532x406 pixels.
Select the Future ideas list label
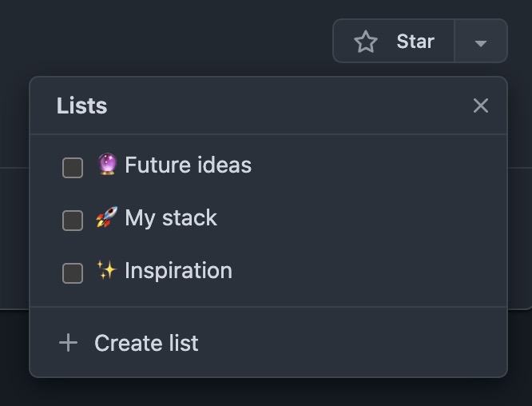coord(188,165)
